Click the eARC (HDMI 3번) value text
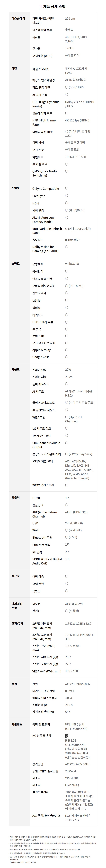106x868 pixels. pyautogui.click(x=76, y=512)
